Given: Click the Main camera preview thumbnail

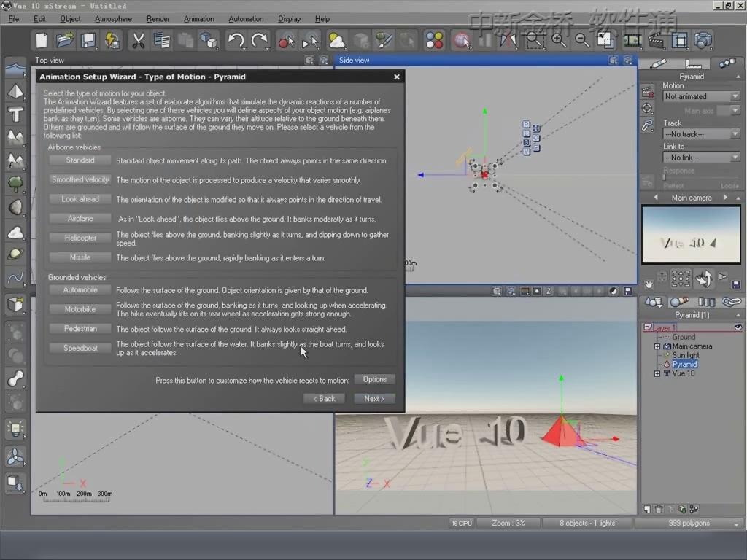Looking at the screenshot, I should coord(692,235).
